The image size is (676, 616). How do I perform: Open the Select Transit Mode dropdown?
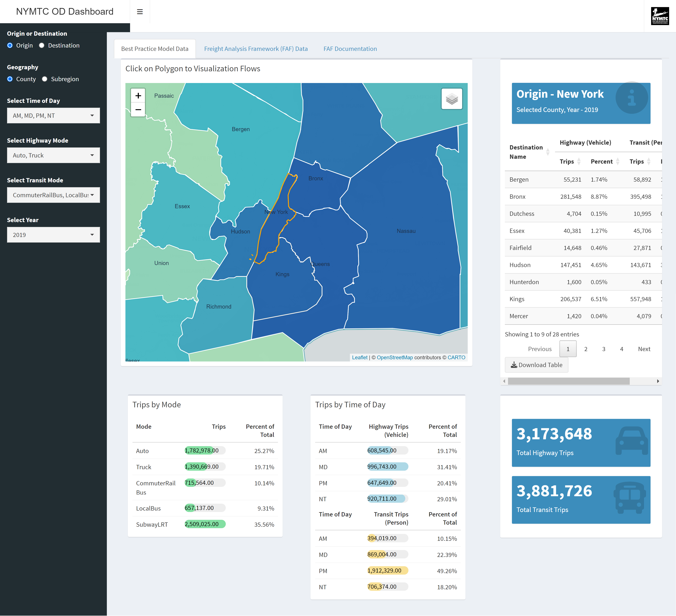click(x=53, y=195)
